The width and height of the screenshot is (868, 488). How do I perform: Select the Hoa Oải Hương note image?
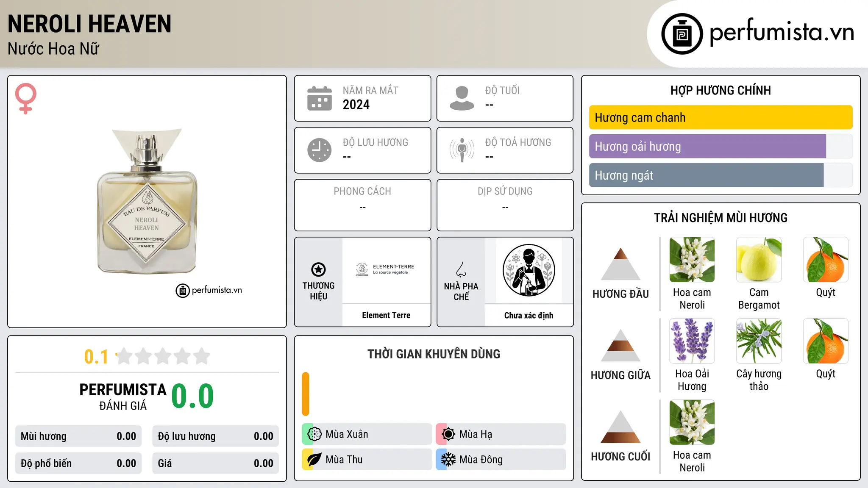click(692, 341)
